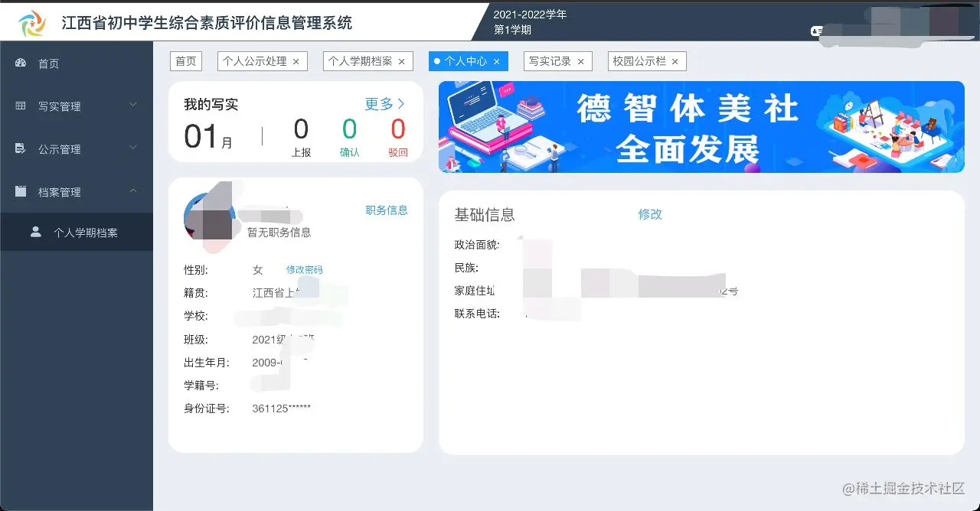
Task: Open the 职务信息 link
Action: [x=387, y=210]
